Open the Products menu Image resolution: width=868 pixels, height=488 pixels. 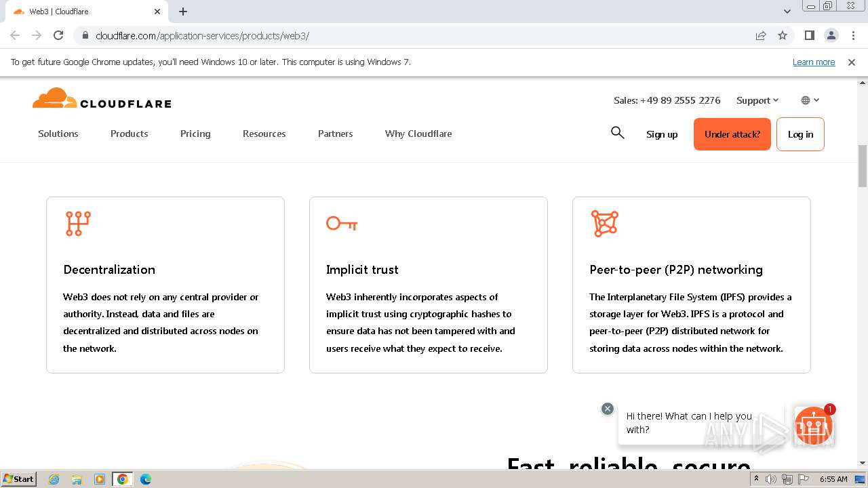coord(130,134)
